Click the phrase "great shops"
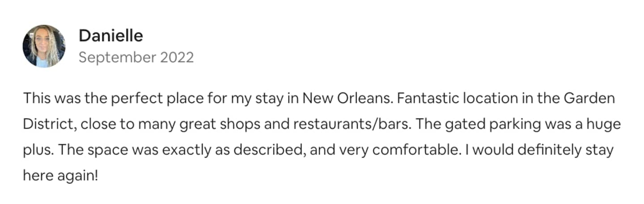644x204 pixels. pyautogui.click(x=220, y=124)
